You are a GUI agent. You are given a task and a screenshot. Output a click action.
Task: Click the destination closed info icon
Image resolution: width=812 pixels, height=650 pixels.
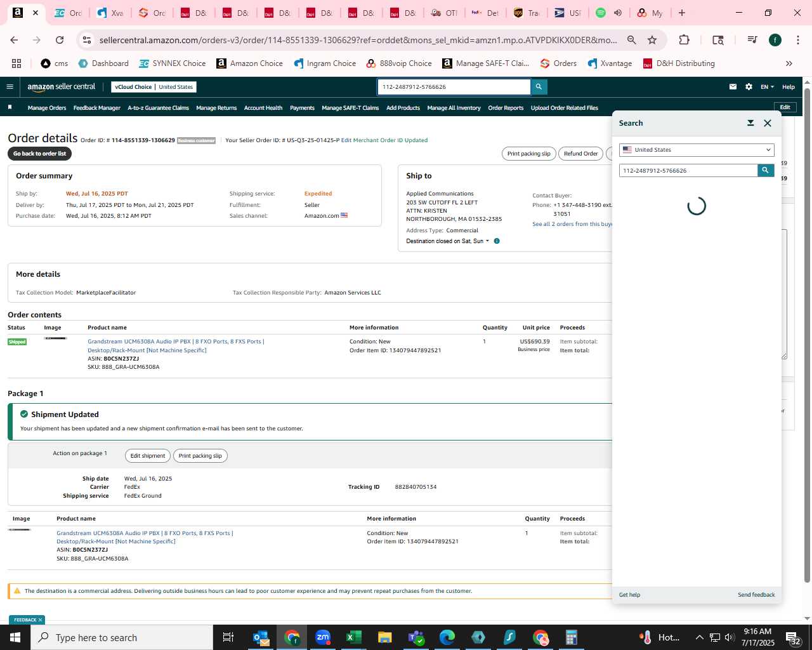click(x=497, y=241)
